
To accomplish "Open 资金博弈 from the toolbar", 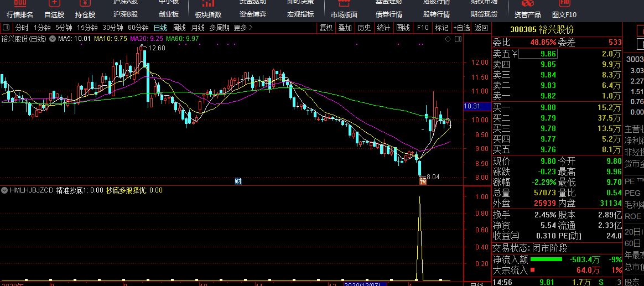I will [253, 14].
